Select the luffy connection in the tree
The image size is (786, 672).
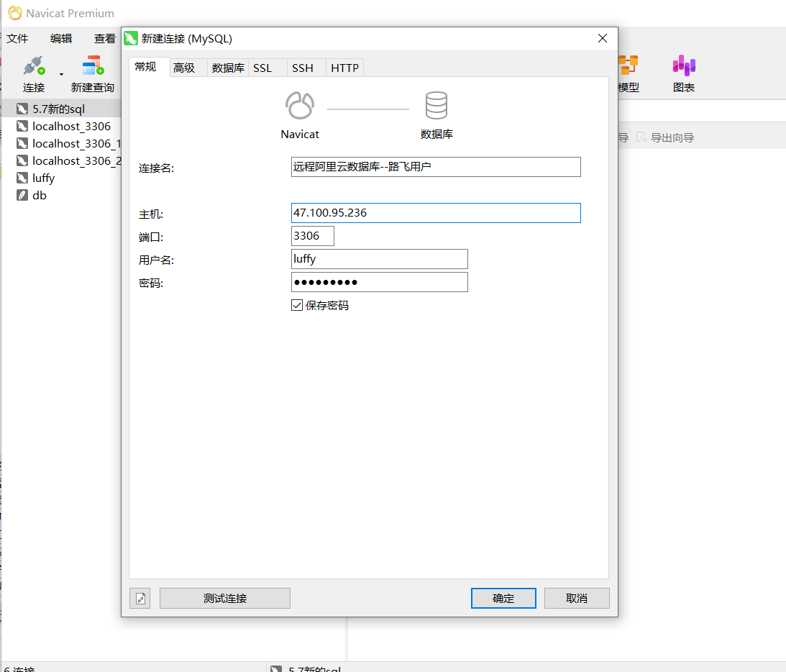click(x=43, y=178)
